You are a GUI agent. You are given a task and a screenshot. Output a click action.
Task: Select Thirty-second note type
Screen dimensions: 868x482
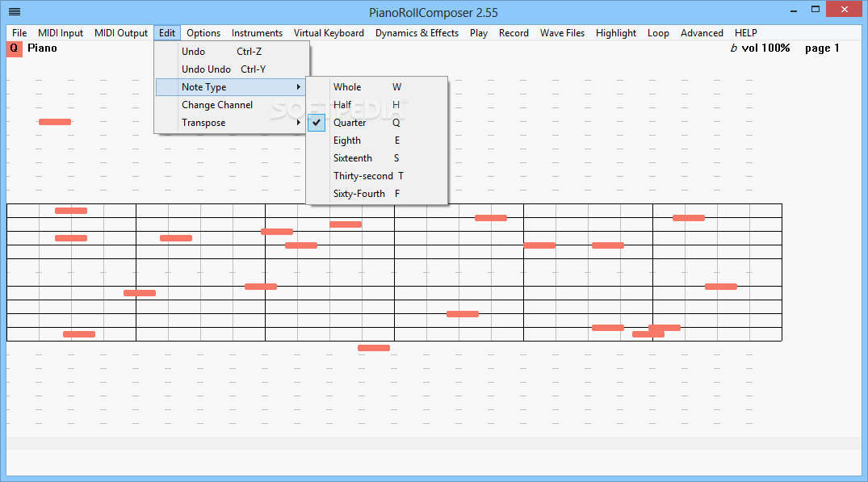[x=376, y=175]
